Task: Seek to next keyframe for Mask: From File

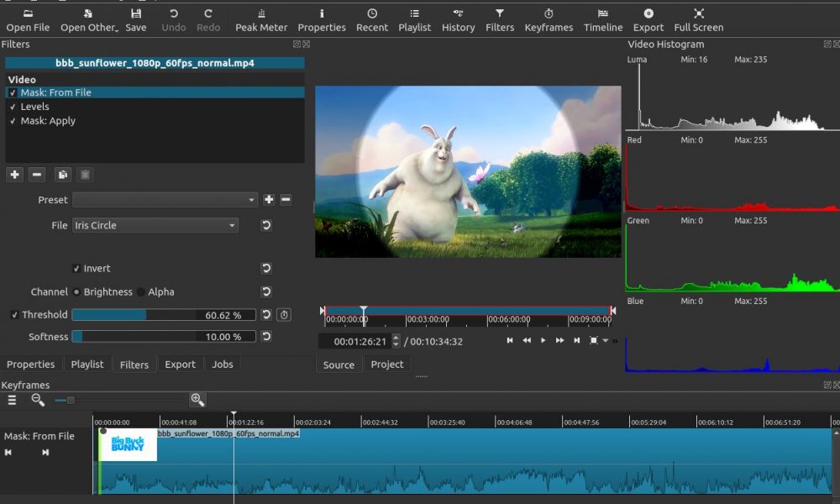Action: coord(45,453)
